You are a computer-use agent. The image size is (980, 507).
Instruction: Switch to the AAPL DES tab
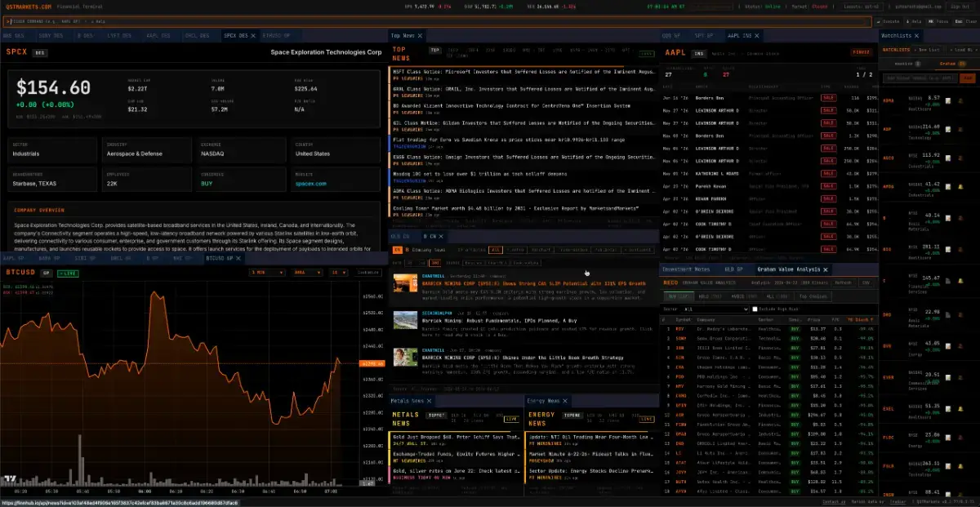158,36
